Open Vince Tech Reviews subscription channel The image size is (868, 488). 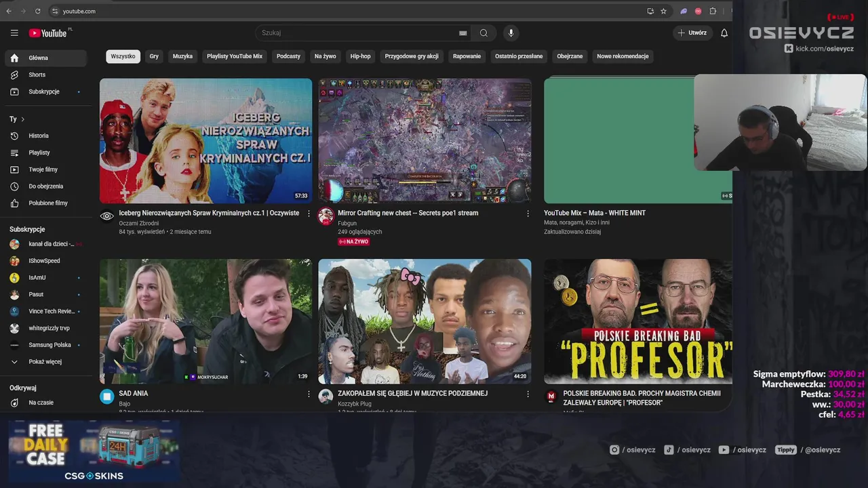coord(46,311)
